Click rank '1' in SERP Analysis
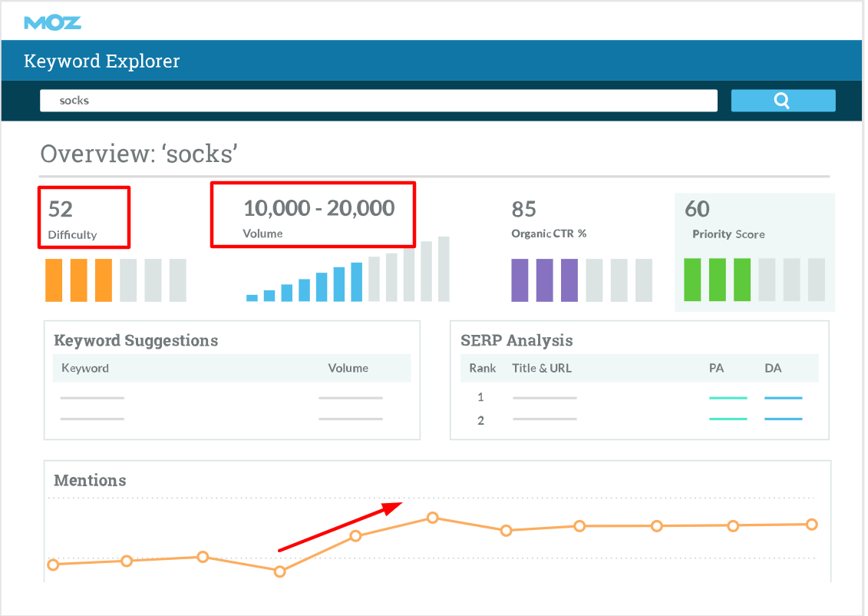This screenshot has height=616, width=868. (480, 397)
